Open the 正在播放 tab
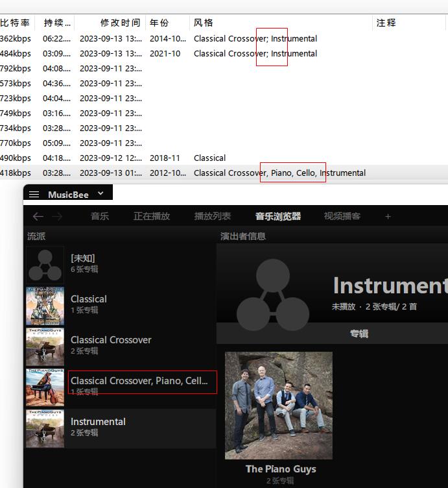 pyautogui.click(x=152, y=217)
